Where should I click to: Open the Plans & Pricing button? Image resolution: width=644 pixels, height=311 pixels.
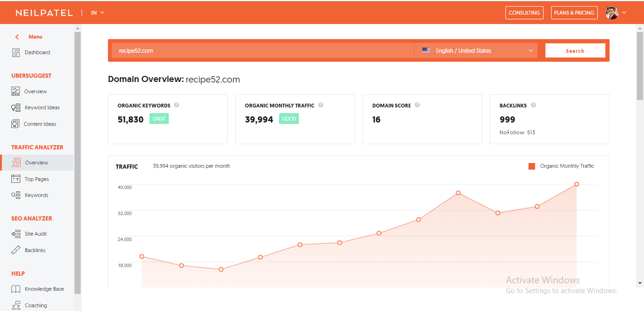click(574, 13)
